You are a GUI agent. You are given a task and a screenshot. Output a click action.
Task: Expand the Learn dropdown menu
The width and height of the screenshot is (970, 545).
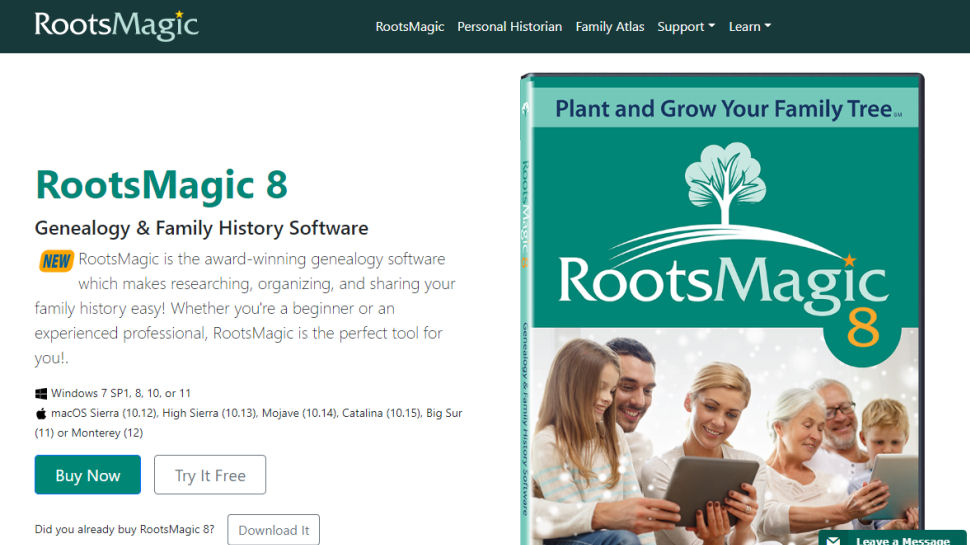(749, 27)
